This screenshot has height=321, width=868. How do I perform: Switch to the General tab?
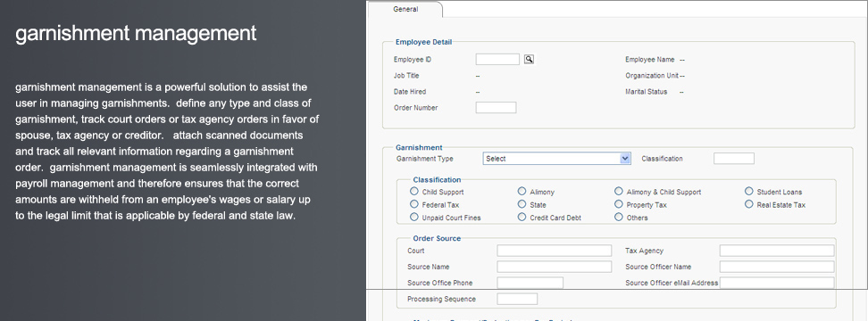[405, 10]
